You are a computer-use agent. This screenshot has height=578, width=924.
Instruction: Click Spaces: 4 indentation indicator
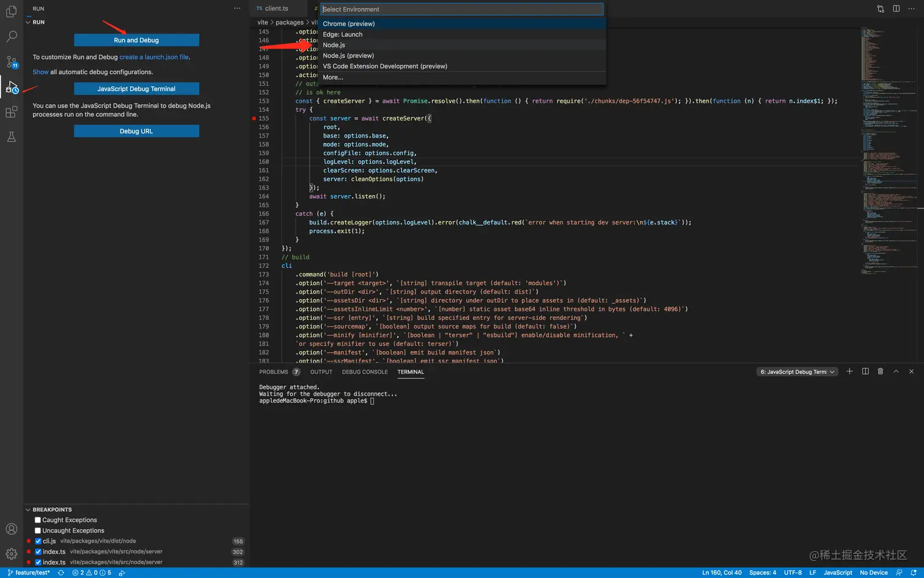[763, 573]
